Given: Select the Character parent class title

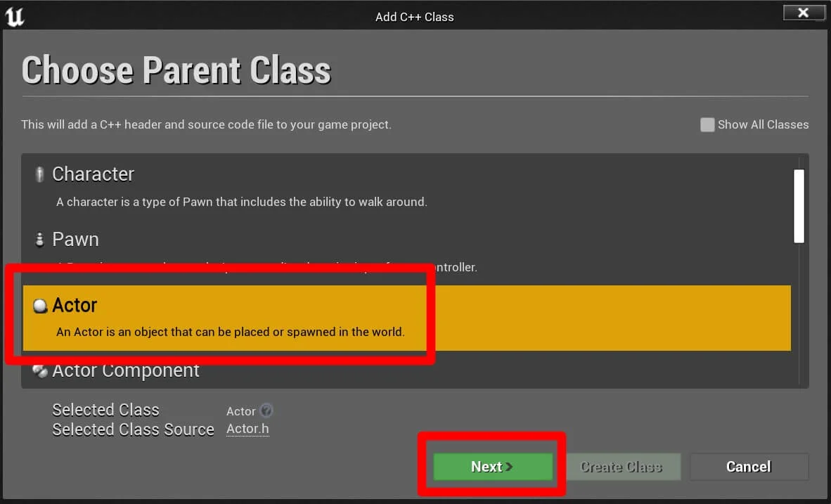Looking at the screenshot, I should pyautogui.click(x=93, y=174).
